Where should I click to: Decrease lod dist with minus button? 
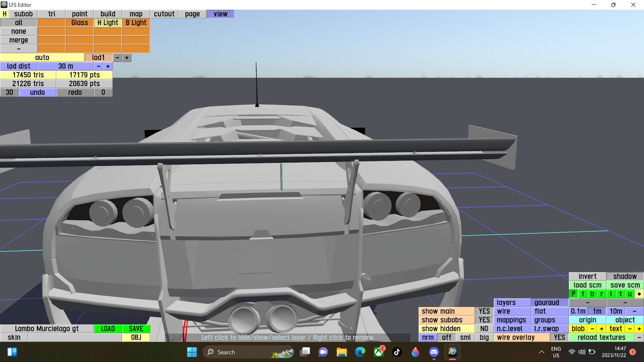[99, 66]
